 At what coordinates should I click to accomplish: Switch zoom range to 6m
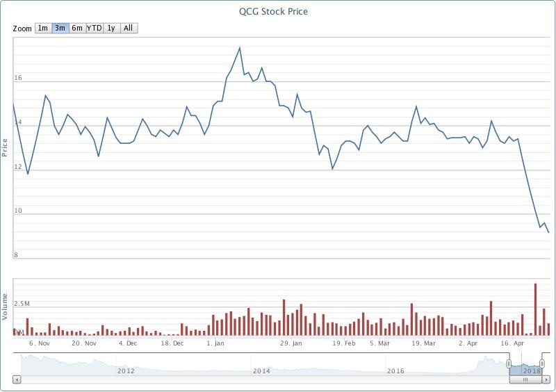(x=77, y=28)
